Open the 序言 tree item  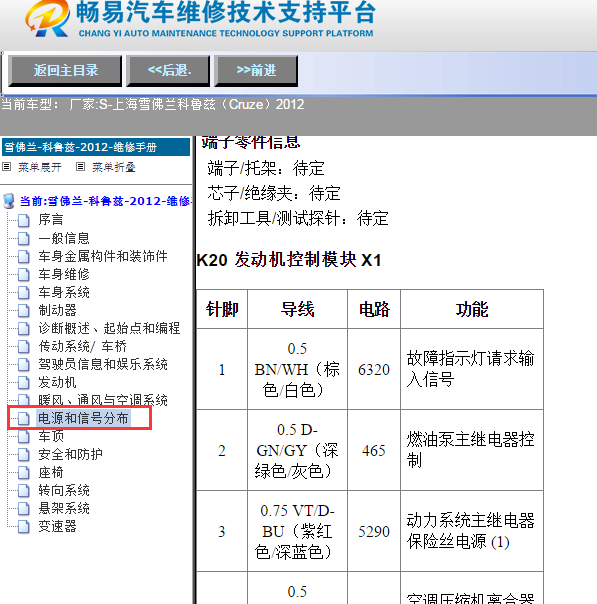click(x=51, y=220)
